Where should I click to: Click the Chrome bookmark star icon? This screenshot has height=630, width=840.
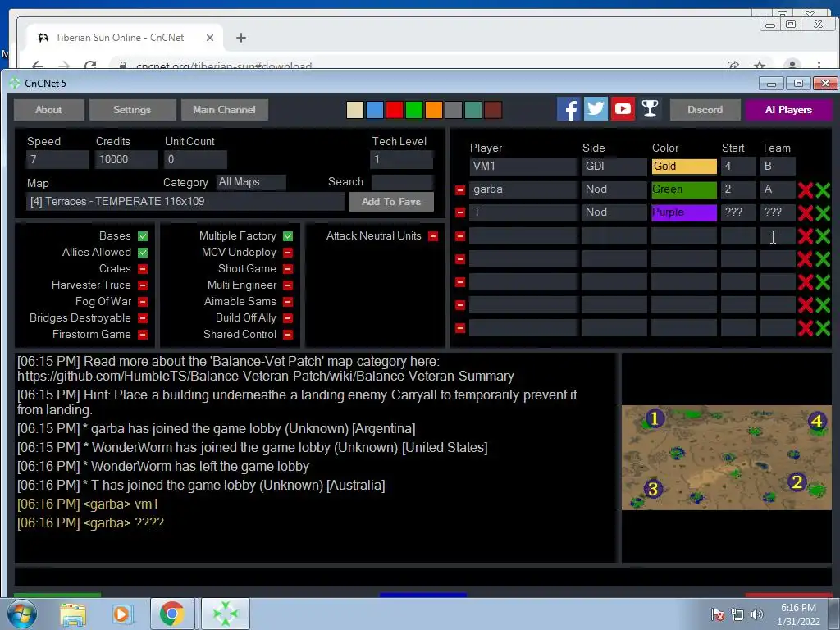pyautogui.click(x=759, y=66)
